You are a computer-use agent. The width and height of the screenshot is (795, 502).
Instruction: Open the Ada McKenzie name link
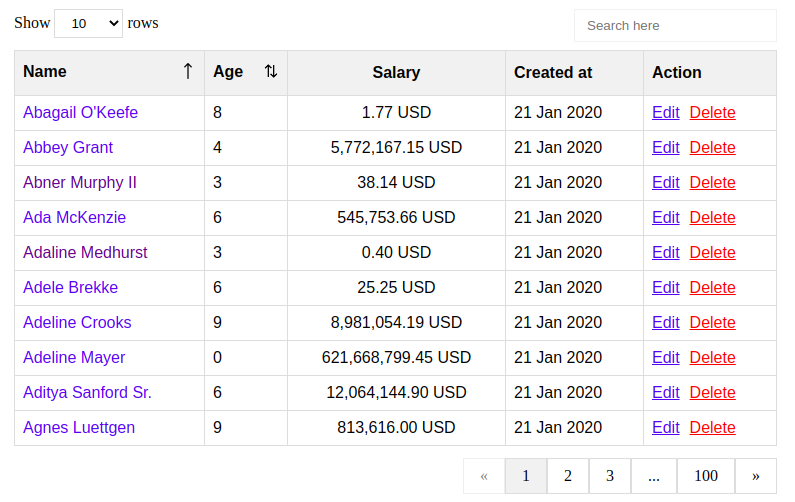pyautogui.click(x=74, y=218)
